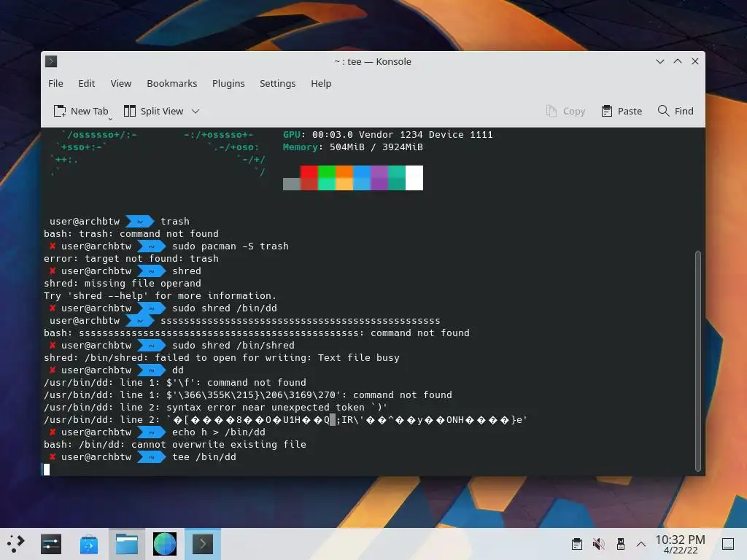Open the Plugins menu

click(x=228, y=83)
